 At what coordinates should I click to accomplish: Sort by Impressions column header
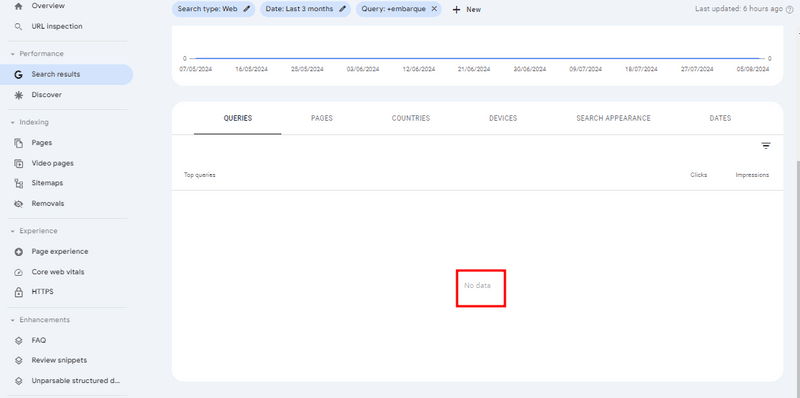[752, 175]
